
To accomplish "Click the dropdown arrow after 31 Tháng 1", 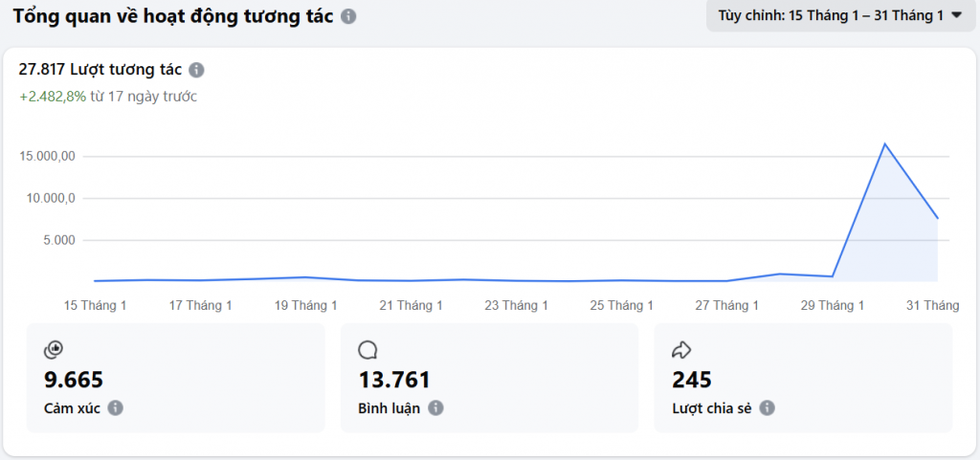I will point(956,15).
